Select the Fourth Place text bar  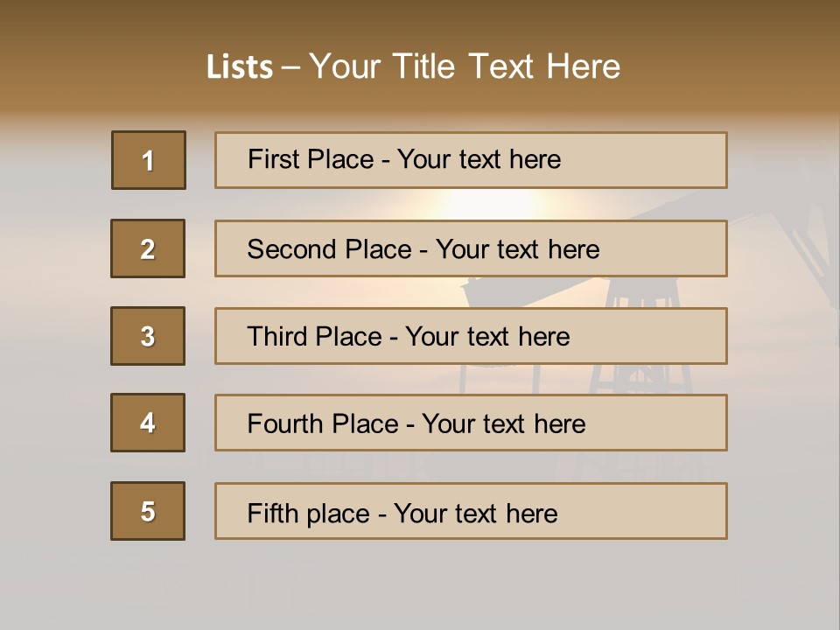[471, 423]
